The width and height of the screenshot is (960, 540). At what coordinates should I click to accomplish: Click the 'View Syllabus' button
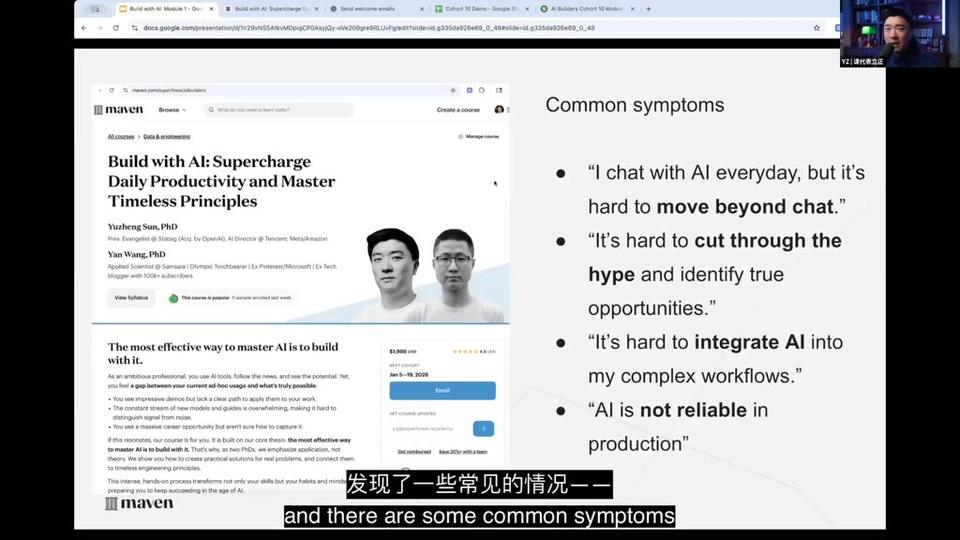pyautogui.click(x=131, y=298)
